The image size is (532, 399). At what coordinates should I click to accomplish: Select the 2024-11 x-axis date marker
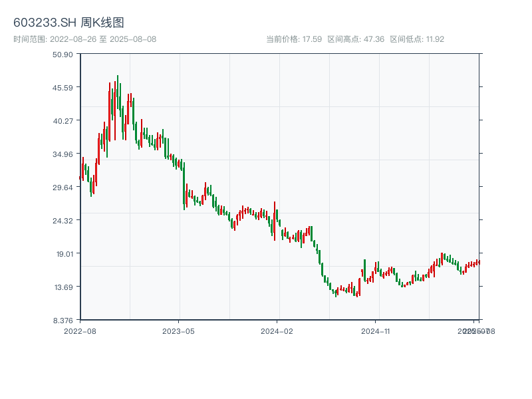(376, 331)
